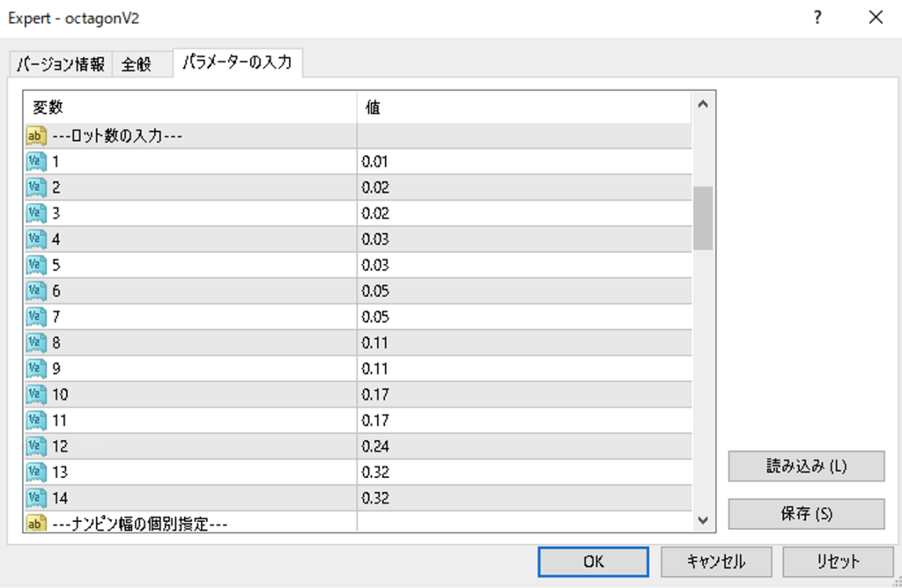This screenshot has width=902, height=588.
Task: Click the help question mark in title bar
Action: coord(818,18)
